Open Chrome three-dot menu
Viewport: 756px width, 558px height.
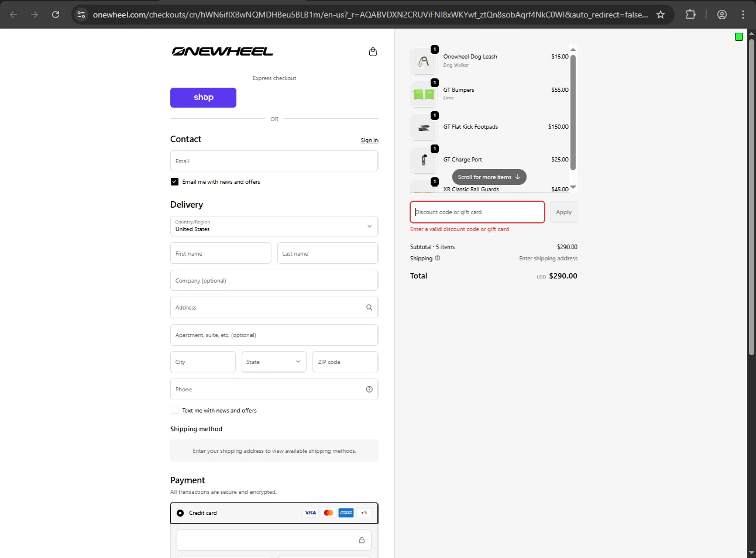pyautogui.click(x=743, y=15)
